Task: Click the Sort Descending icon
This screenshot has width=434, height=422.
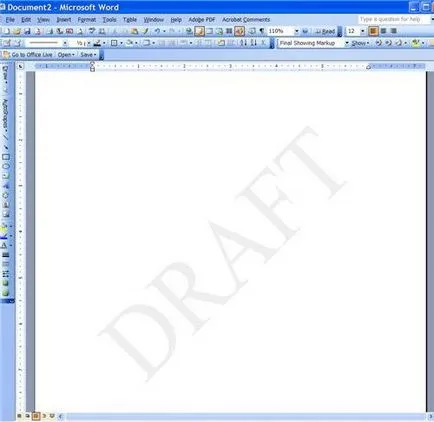Action: click(x=254, y=43)
